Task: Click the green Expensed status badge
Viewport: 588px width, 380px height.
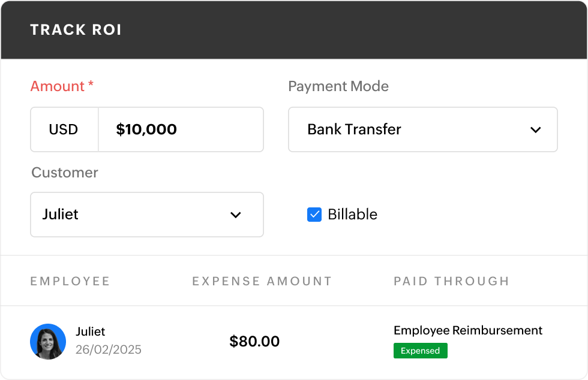Action: pos(420,351)
